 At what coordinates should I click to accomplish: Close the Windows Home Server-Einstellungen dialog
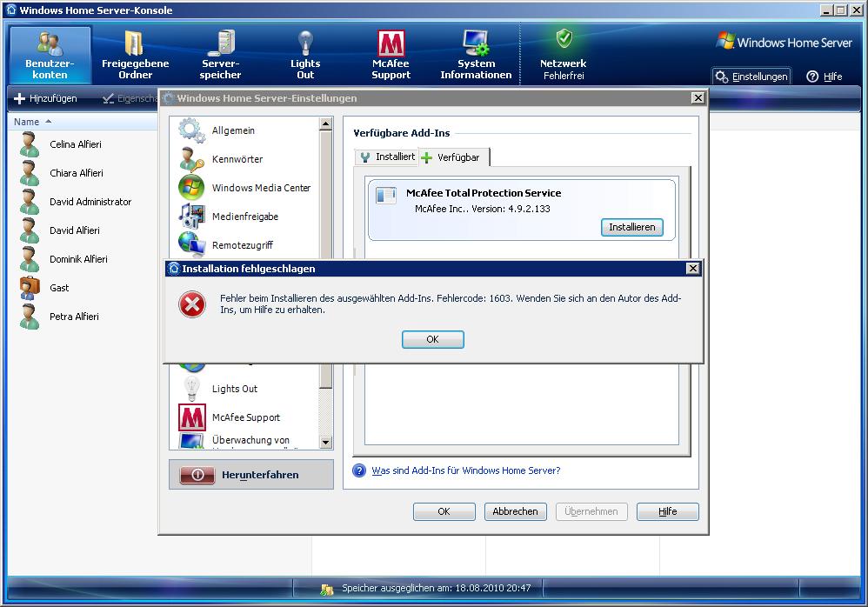pyautogui.click(x=698, y=98)
